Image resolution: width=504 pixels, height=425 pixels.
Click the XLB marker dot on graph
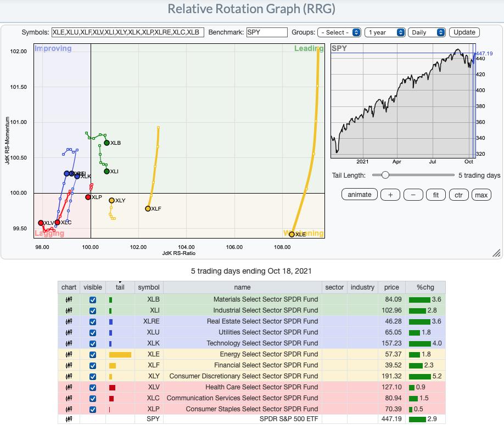(x=107, y=143)
